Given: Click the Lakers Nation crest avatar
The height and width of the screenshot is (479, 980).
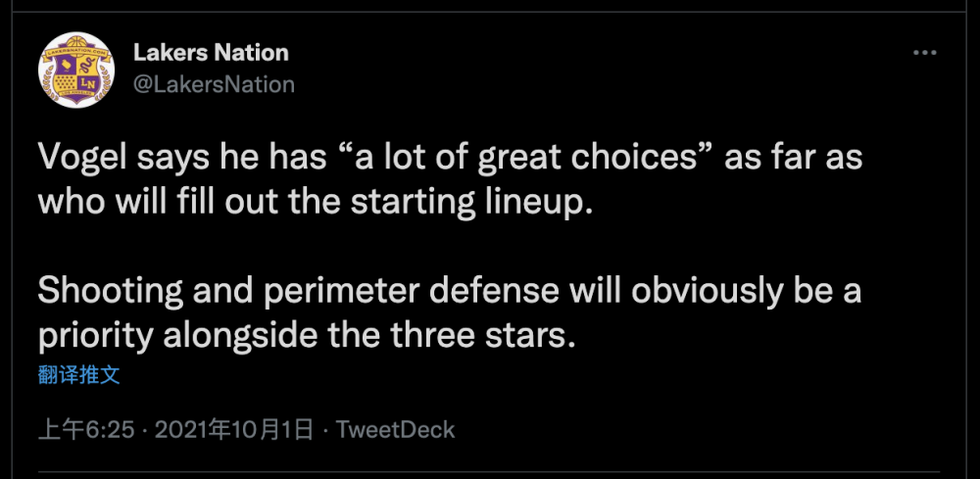Looking at the screenshot, I should 75,70.
